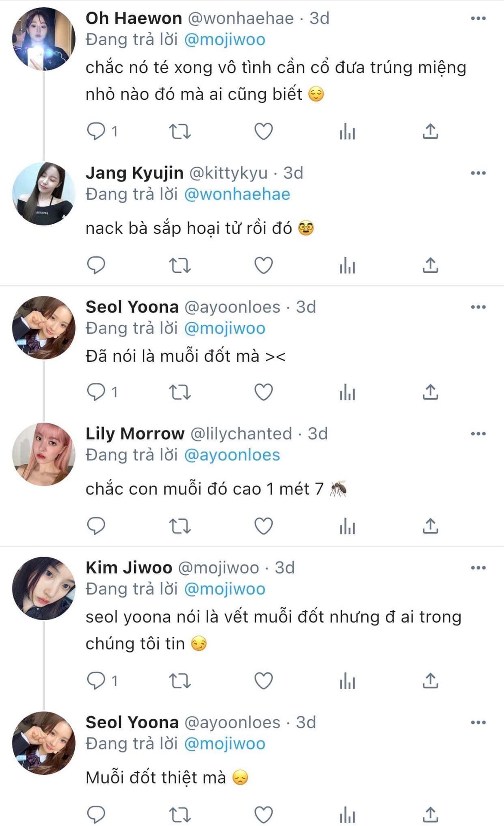Image resolution: width=504 pixels, height=826 pixels.
Task: Open more options on Lily Morrow's tweet
Action: (x=478, y=434)
